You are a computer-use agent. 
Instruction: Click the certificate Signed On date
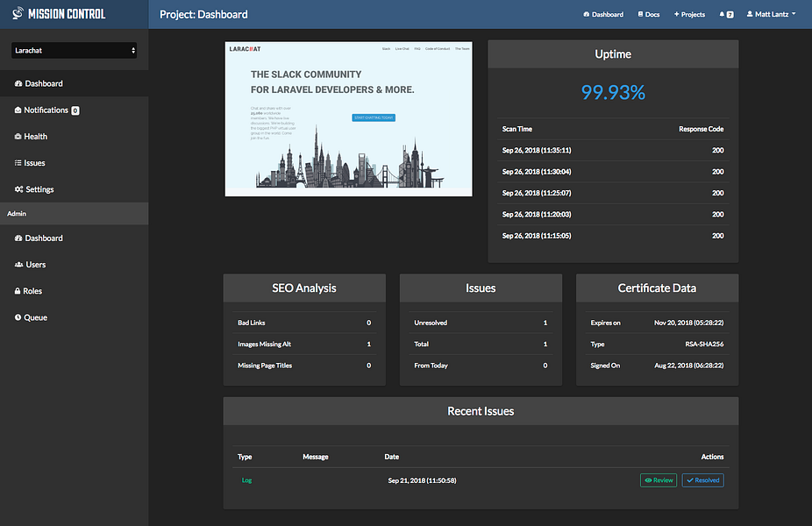coord(688,365)
